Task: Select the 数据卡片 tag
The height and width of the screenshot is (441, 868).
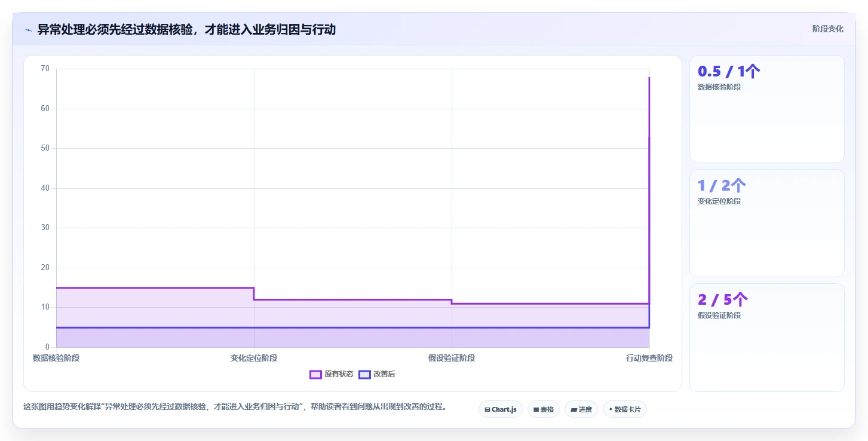Action: point(625,409)
